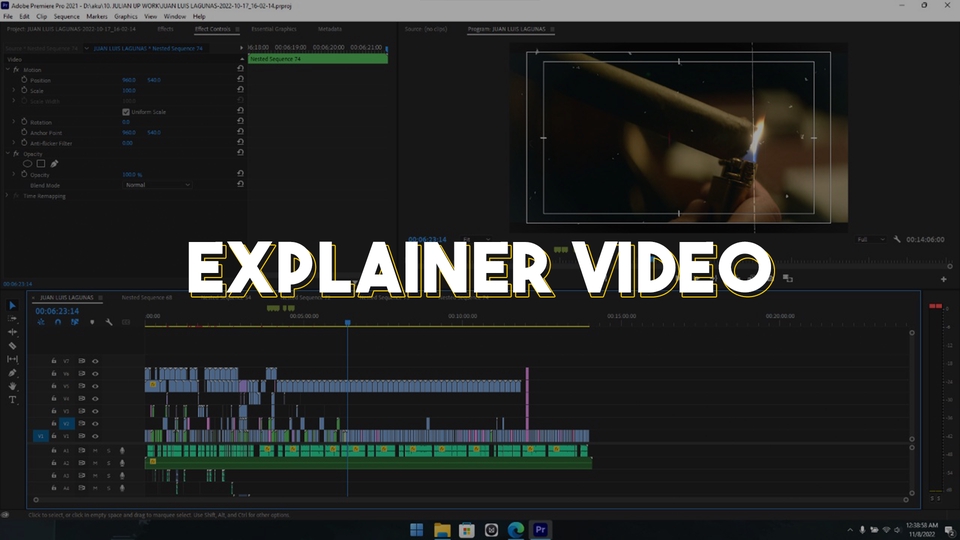Open the Markers menu
This screenshot has height=540, width=960.
click(x=97, y=17)
